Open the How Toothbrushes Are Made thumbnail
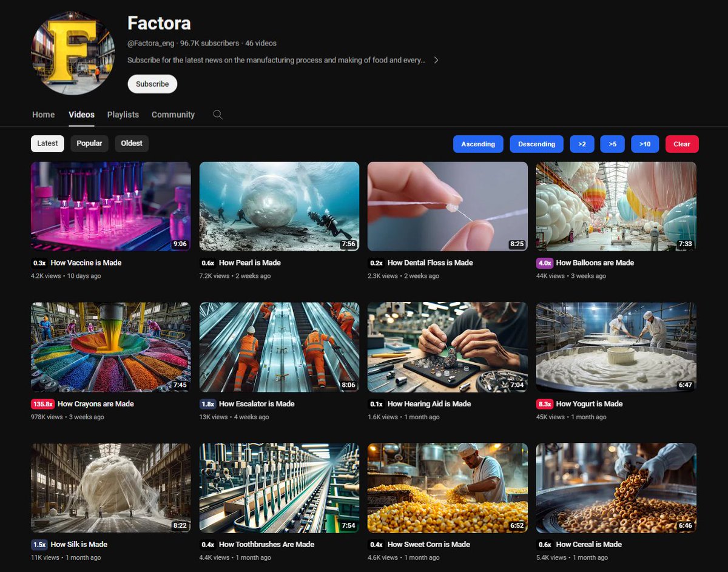Screen dimensions: 728x572 click(x=279, y=488)
